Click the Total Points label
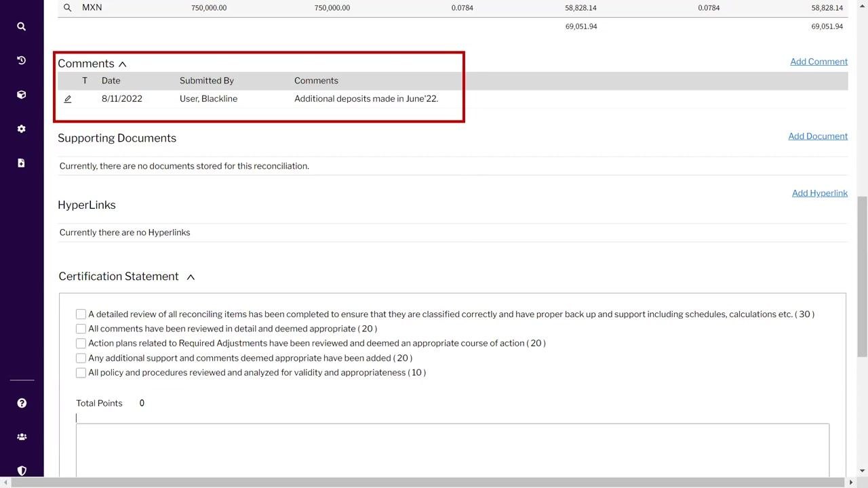The height and width of the screenshot is (488, 868). (99, 403)
